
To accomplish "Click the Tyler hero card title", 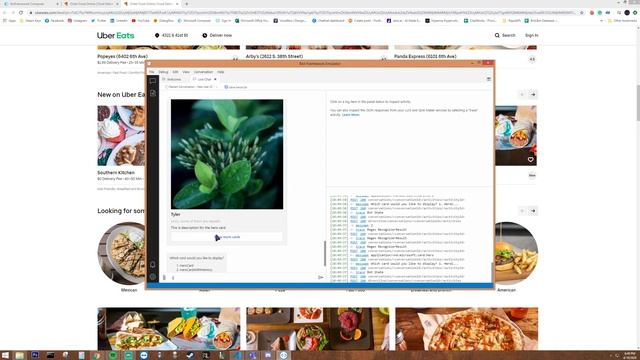I will pos(176,214).
